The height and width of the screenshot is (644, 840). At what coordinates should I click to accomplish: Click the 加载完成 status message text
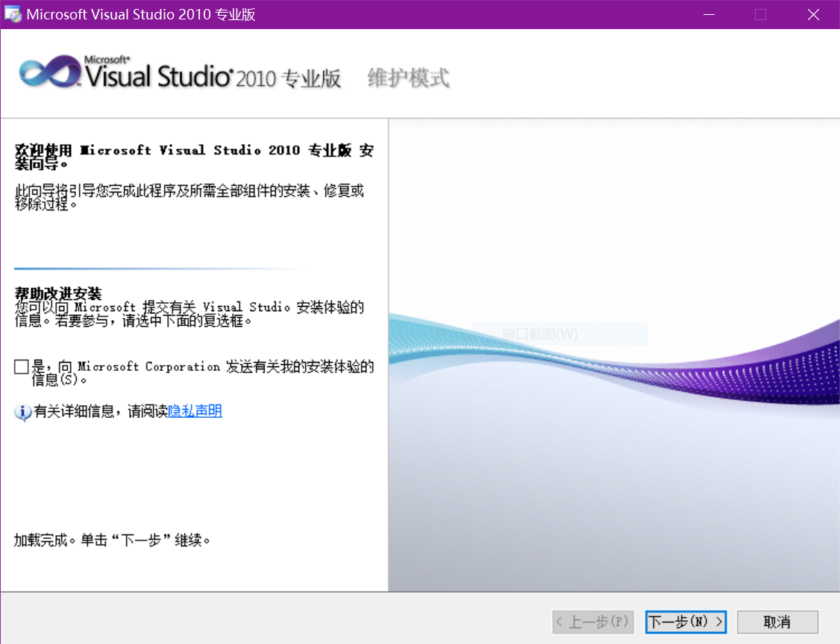(x=112, y=540)
